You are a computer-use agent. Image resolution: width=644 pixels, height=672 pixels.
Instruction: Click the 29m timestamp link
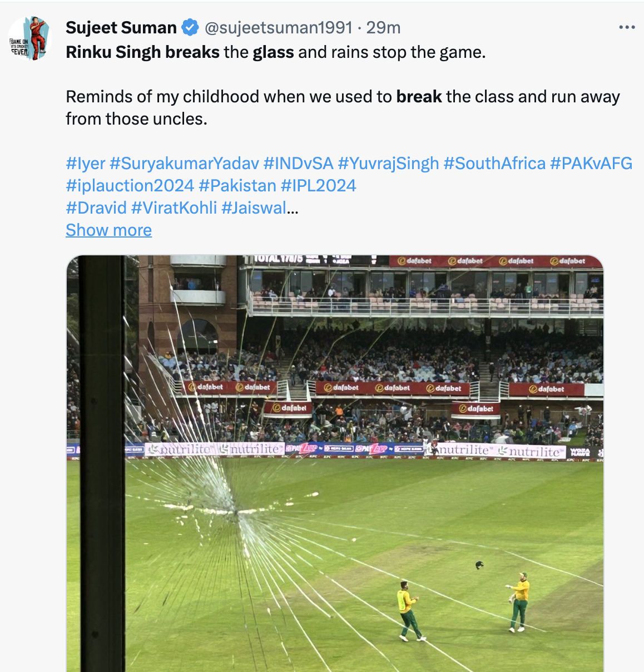[383, 27]
